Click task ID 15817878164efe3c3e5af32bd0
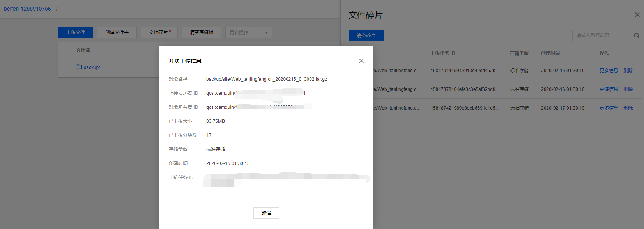Viewport: 644px width, 229px height. click(465, 89)
